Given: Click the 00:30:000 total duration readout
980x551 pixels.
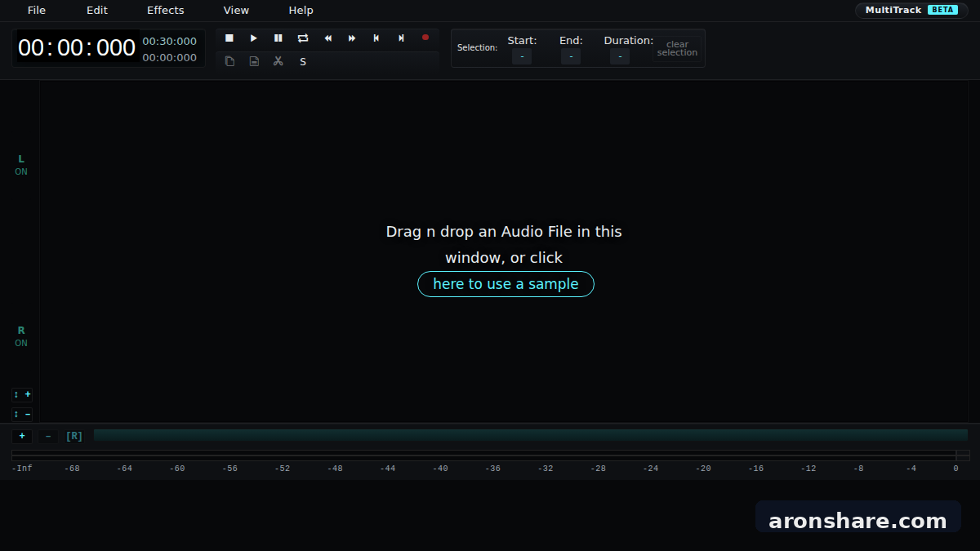Looking at the screenshot, I should [x=170, y=41].
